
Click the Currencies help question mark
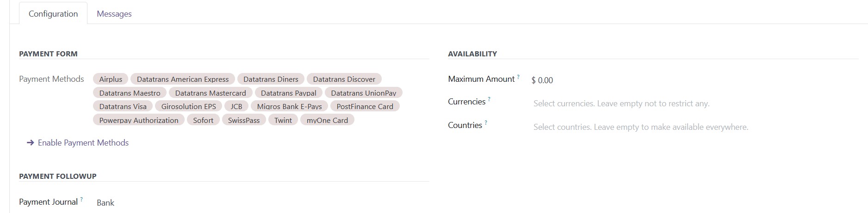(x=489, y=99)
